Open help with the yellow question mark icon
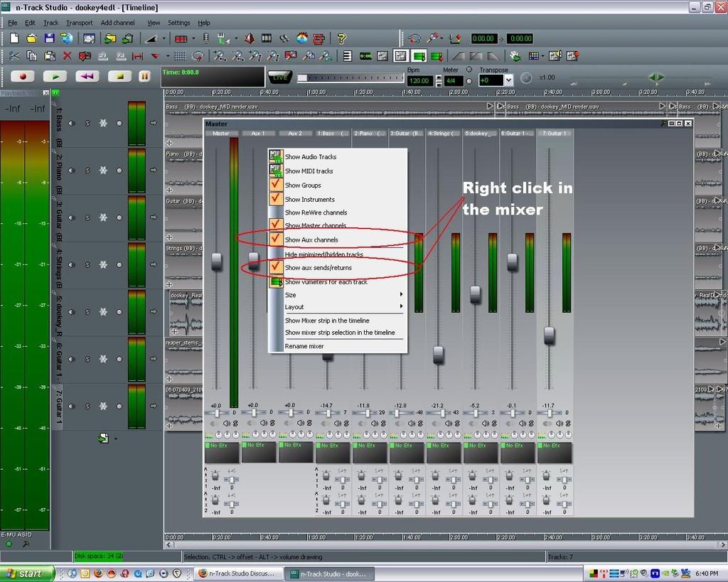728x582 pixels. [342, 38]
